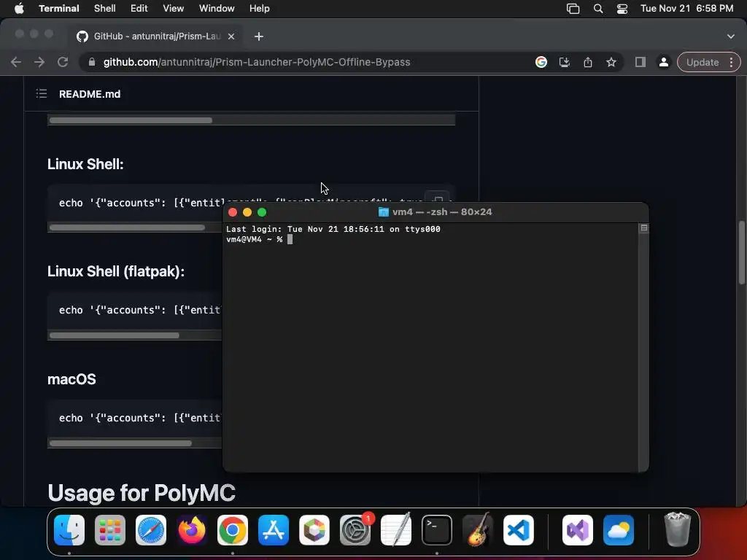747x560 pixels.
Task: Click the Usage for PolyMC heading
Action: tap(142, 493)
